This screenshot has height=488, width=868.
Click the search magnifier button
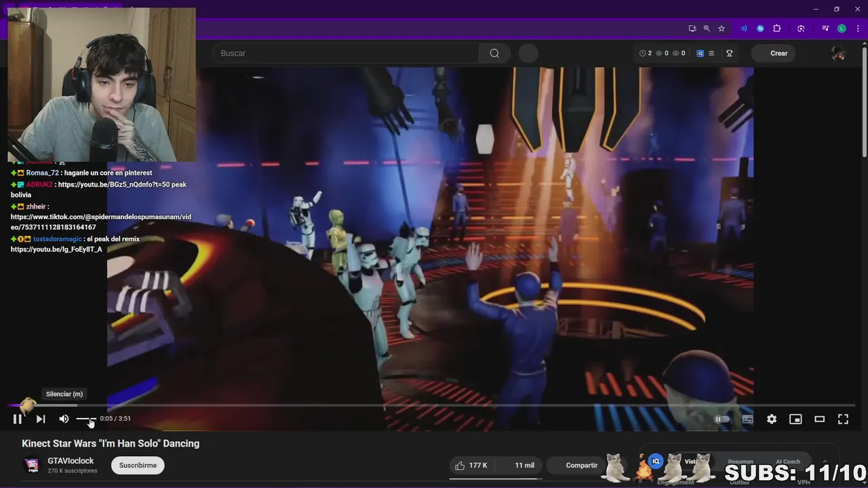pos(494,54)
